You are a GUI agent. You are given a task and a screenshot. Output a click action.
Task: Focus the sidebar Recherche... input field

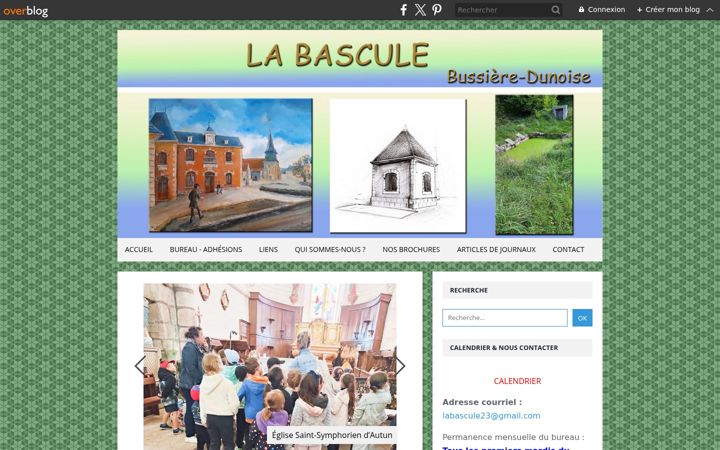pos(505,318)
